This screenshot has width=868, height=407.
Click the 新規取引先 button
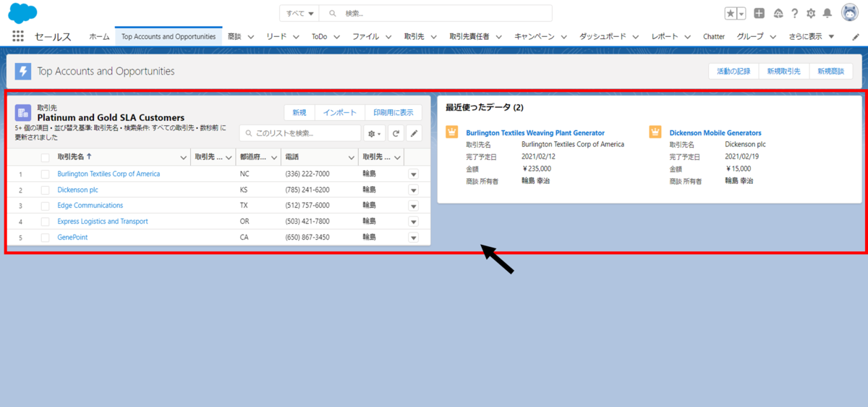[784, 71]
